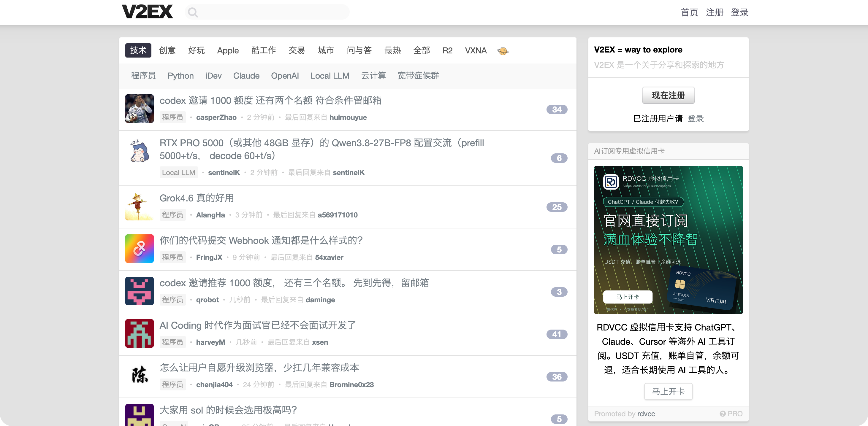868x426 pixels.
Task: Click 注册 in top navigation
Action: [x=714, y=12]
